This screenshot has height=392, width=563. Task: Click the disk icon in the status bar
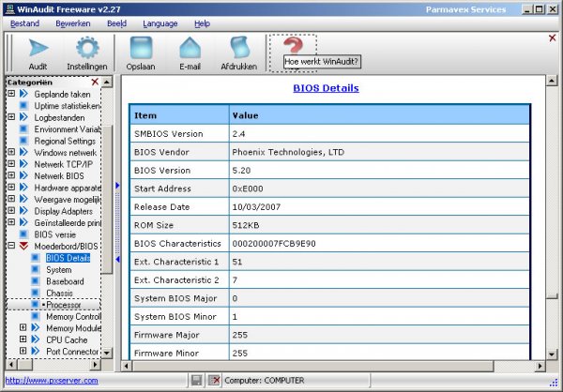(x=197, y=380)
